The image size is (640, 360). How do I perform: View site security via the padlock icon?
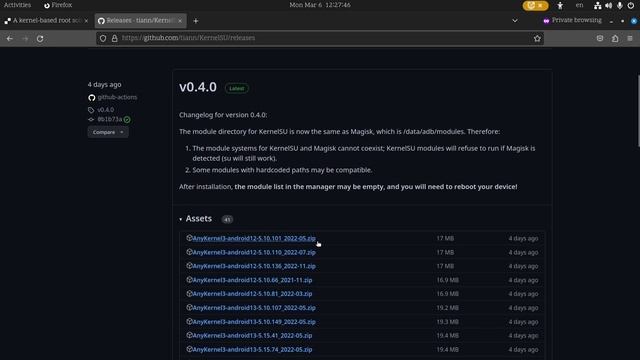click(x=115, y=38)
